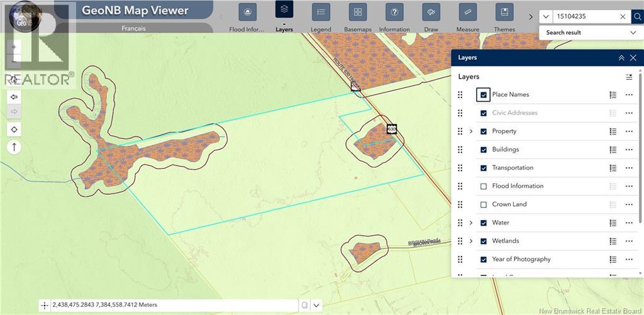644x315 pixels.
Task: Open the Legend tool
Action: 321,13
